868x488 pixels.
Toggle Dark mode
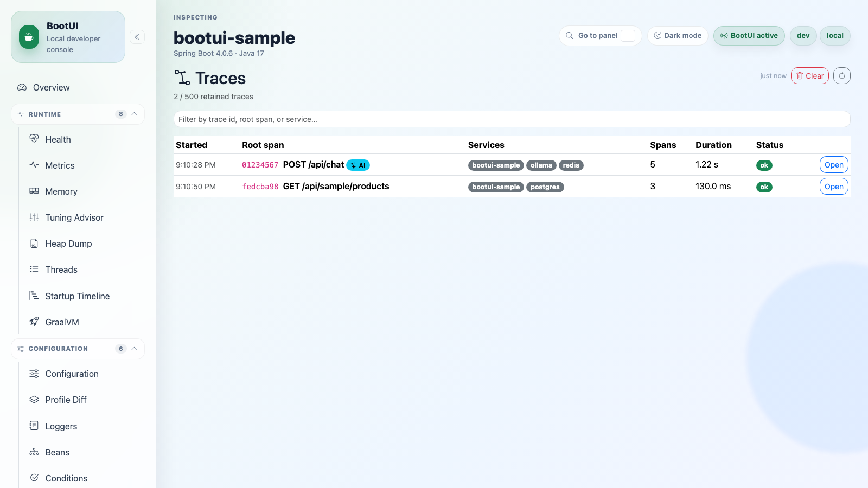tap(678, 36)
